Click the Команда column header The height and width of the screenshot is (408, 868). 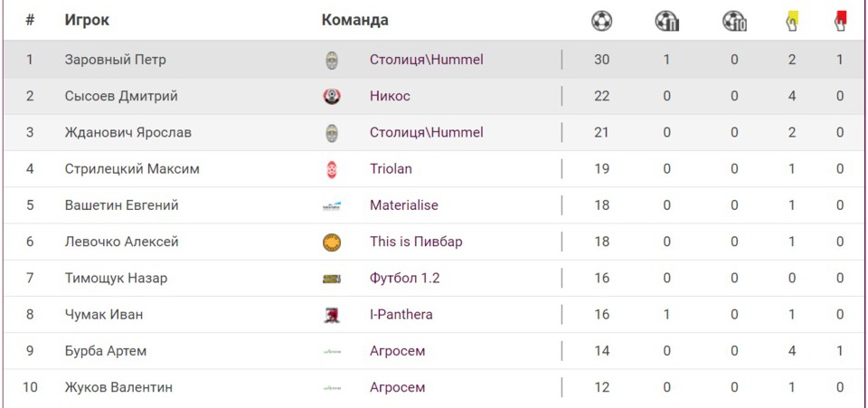(354, 20)
